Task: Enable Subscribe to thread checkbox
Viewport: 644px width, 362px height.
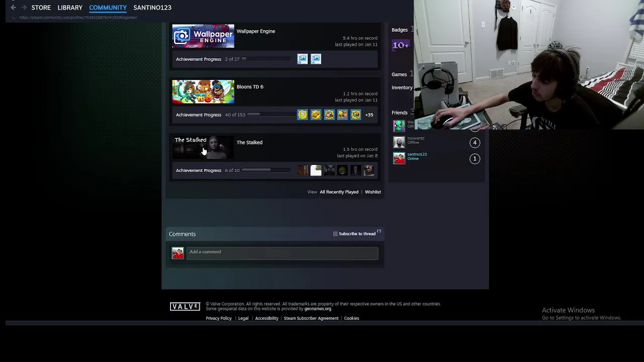Action: point(336,234)
